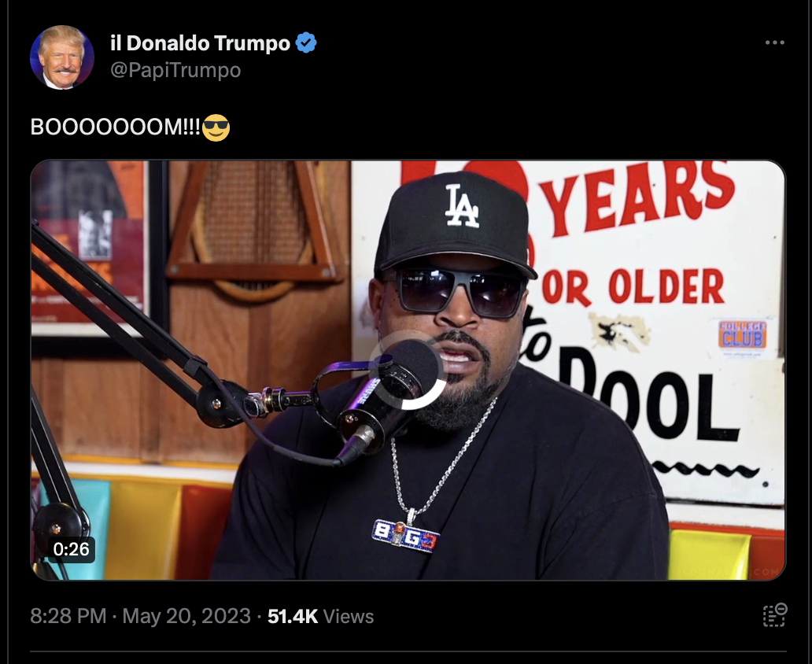This screenshot has height=664, width=812.
Task: Click the LA logo on the cap
Action: point(461,206)
